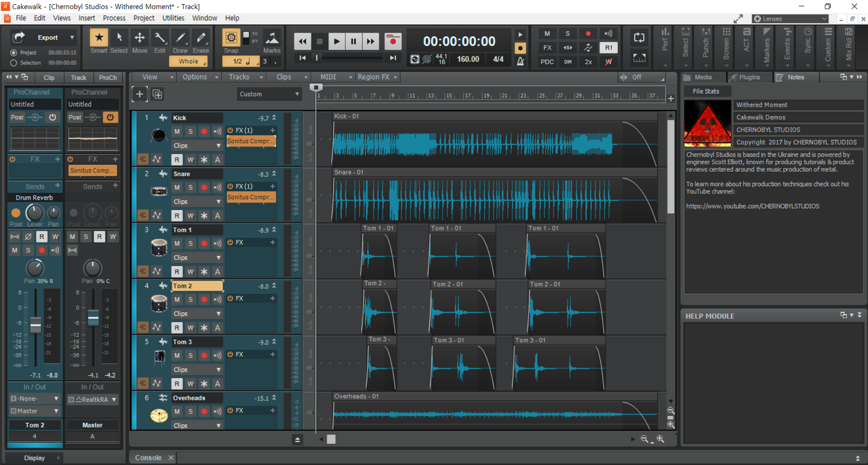The width and height of the screenshot is (868, 465).
Task: Open the Kick track Clips dropdown
Action: pyautogui.click(x=197, y=145)
